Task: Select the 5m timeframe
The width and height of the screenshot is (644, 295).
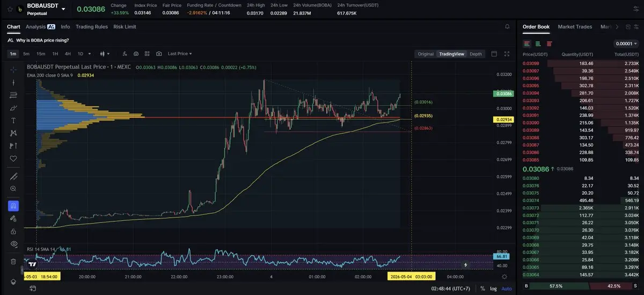Action: [26, 54]
